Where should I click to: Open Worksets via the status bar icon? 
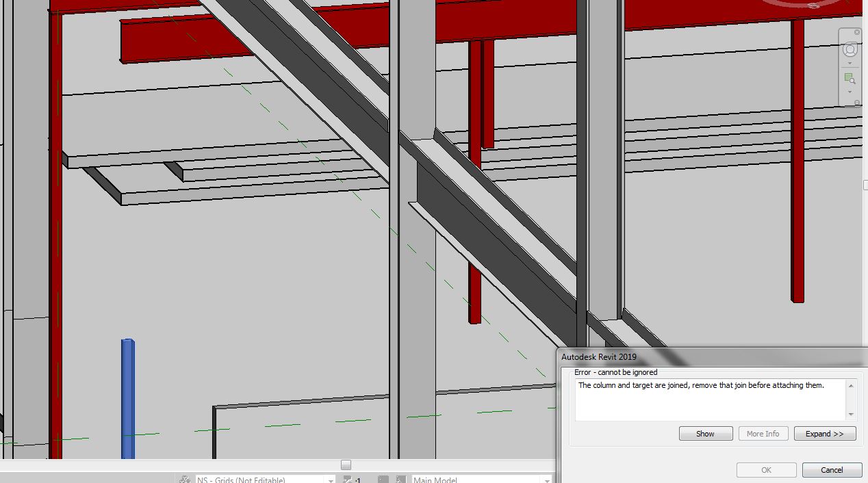point(183,480)
